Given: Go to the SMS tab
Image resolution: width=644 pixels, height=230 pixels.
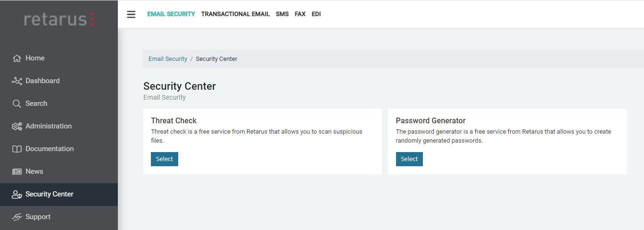Looking at the screenshot, I should click(282, 14).
